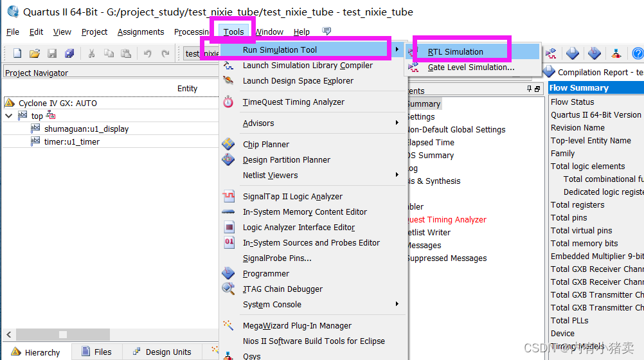Click the Copy toolbar icon

109,53
